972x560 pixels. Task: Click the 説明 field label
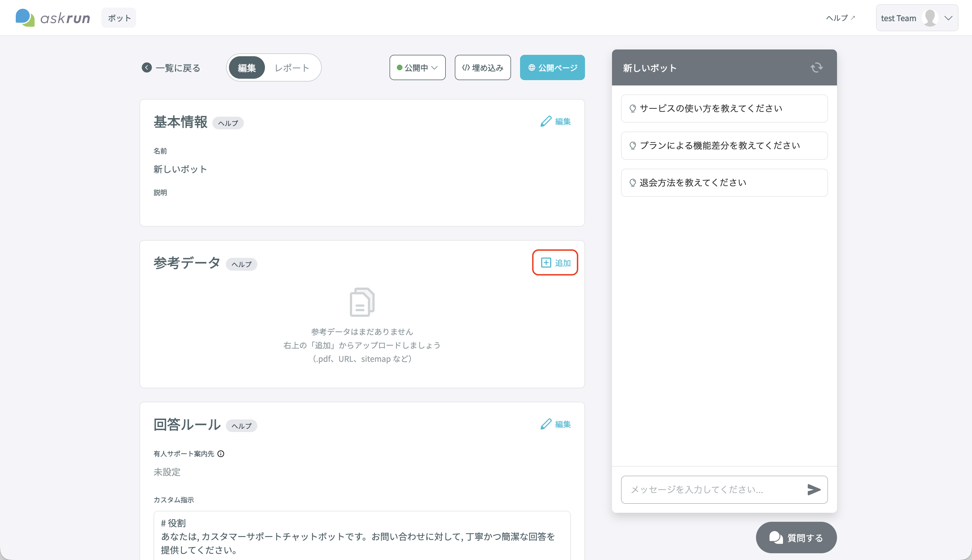[160, 193]
